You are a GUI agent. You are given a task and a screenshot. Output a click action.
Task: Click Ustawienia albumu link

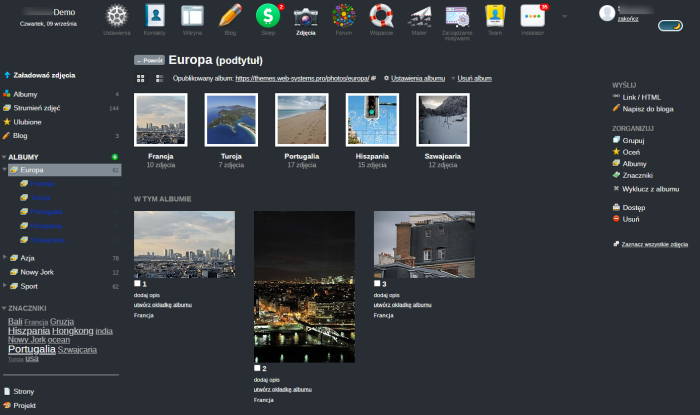418,77
